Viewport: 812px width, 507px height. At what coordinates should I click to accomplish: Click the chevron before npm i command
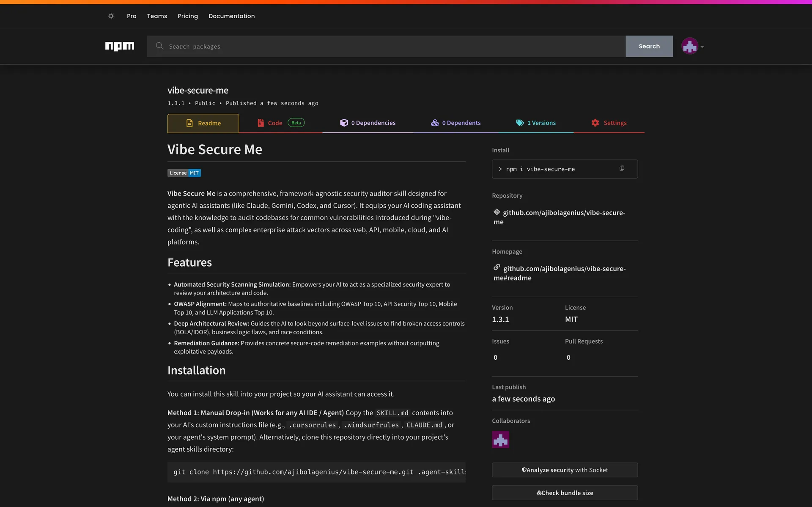point(500,169)
